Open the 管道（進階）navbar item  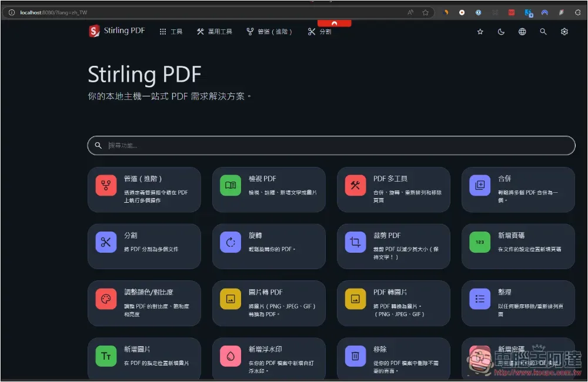click(x=269, y=32)
